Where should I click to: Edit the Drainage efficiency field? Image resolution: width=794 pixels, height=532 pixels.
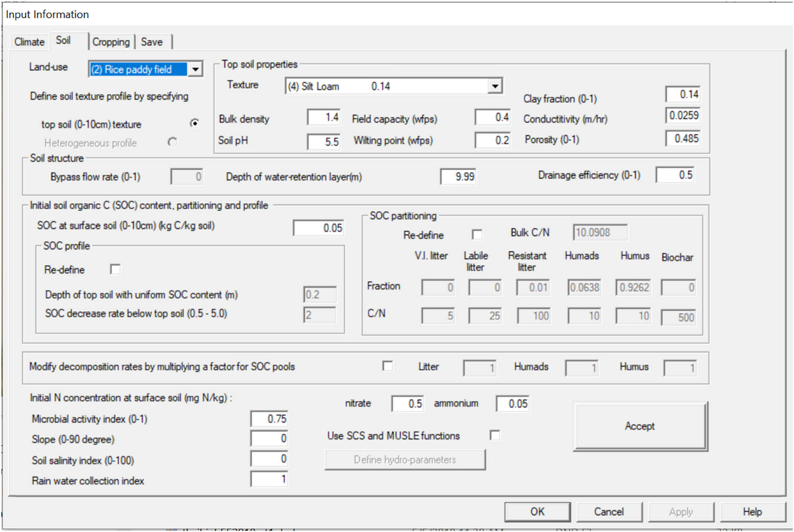pos(675,175)
